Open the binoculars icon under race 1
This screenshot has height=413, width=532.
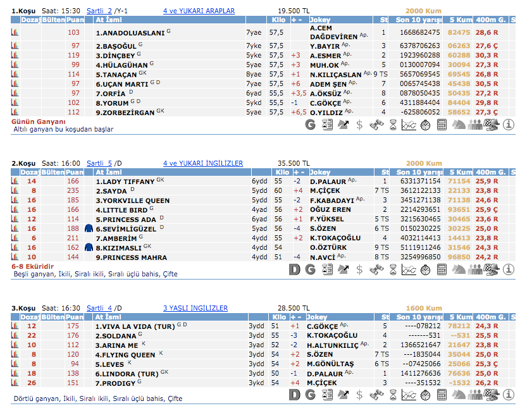pyautogui.click(x=376, y=125)
